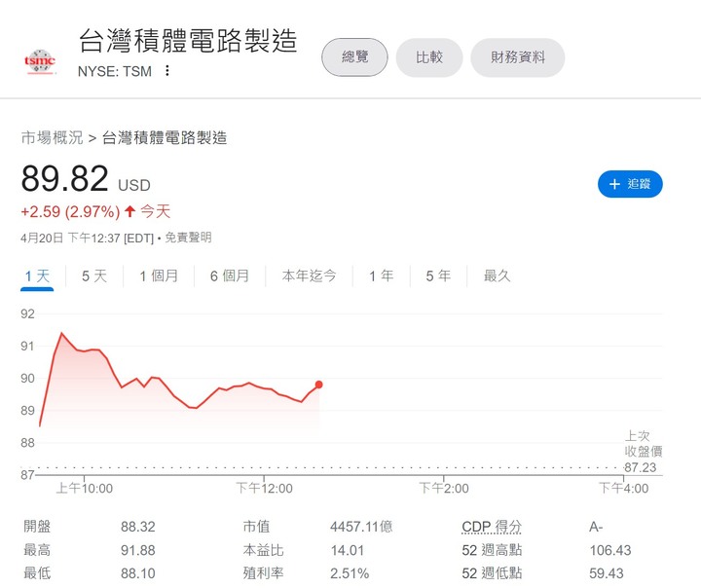This screenshot has height=588, width=701.
Task: Click the 最高 value 91.88
Action: [x=137, y=550]
